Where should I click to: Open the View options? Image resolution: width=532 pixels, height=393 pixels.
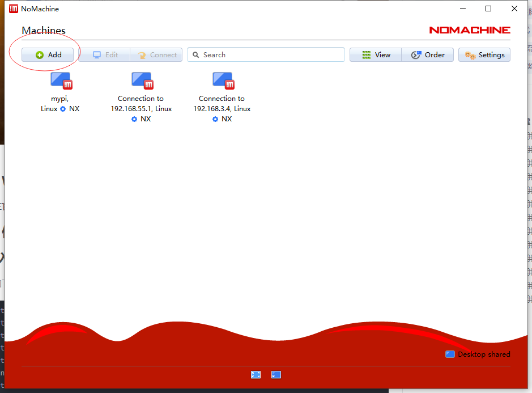coord(376,54)
